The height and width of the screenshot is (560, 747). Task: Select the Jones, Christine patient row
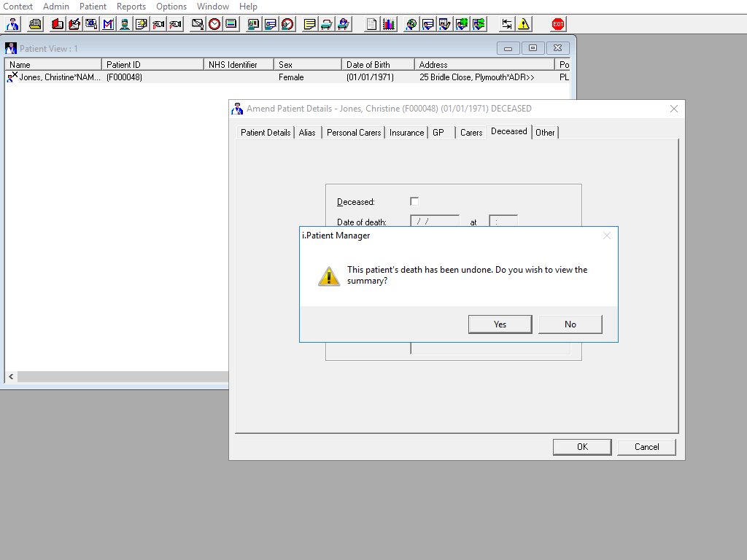287,77
